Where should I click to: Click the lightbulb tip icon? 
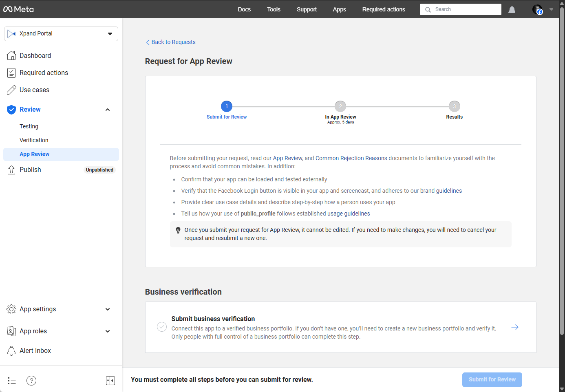coord(178,230)
